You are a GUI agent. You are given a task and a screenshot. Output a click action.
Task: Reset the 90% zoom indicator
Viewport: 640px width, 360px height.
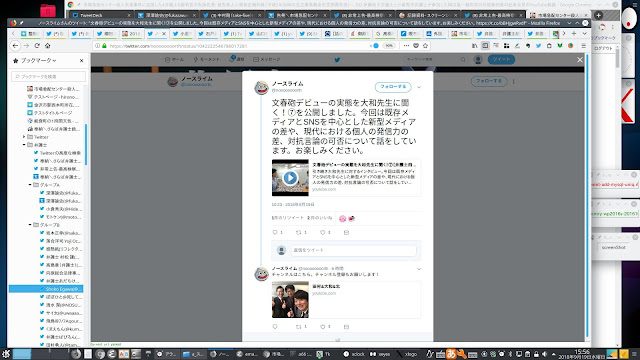point(389,46)
